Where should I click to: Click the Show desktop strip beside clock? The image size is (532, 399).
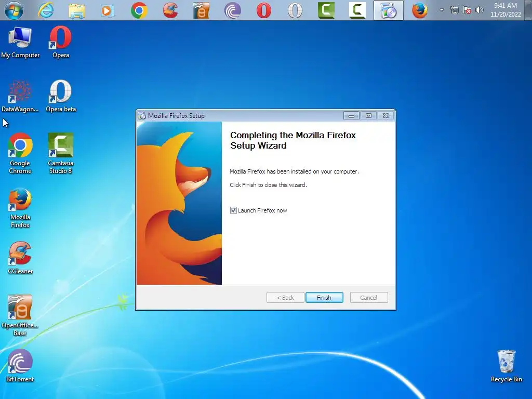[528, 10]
